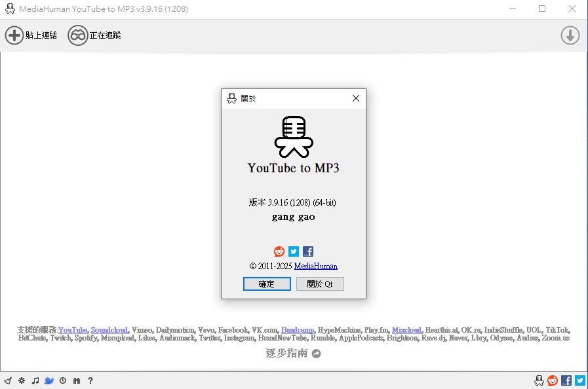This screenshot has width=588, height=389.
Task: Click 'Audiomack' in the supported services list
Action: (x=178, y=338)
